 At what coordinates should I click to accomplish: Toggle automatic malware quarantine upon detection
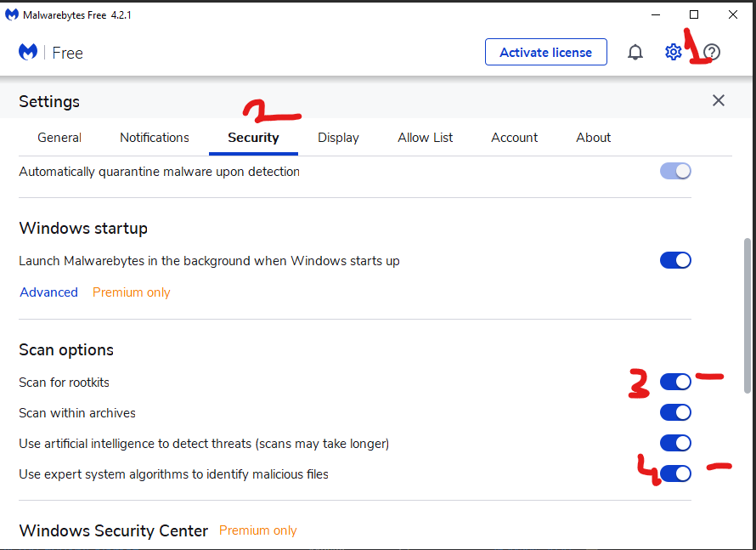click(675, 171)
